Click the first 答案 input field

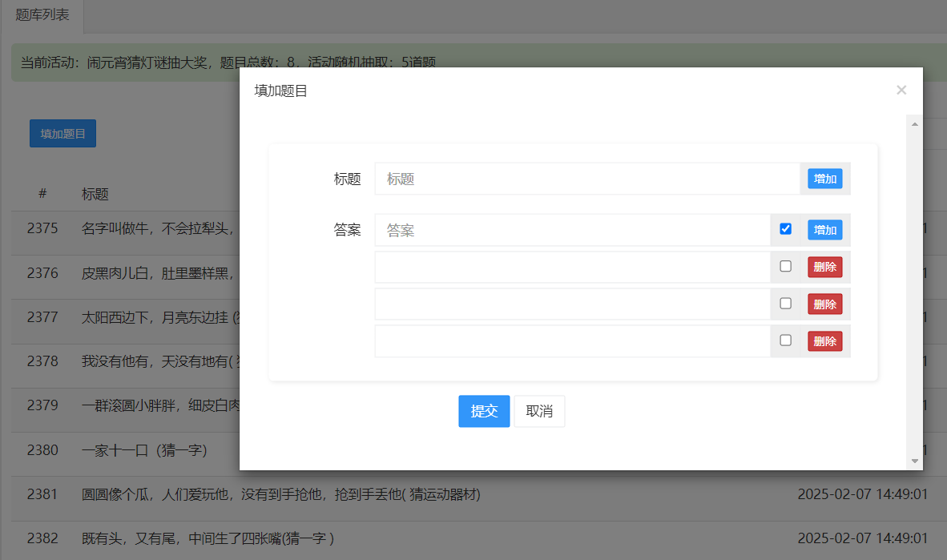click(x=573, y=230)
